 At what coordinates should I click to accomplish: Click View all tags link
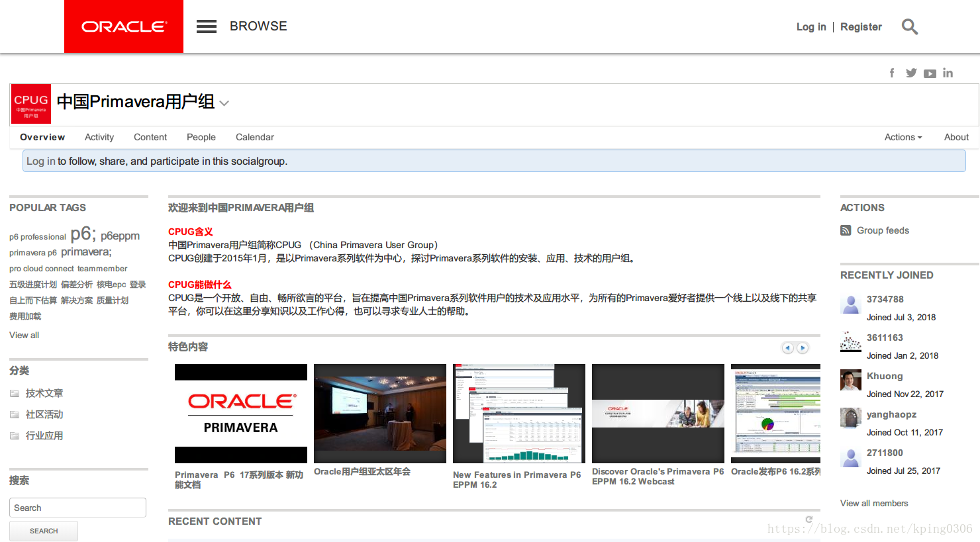[x=24, y=336]
